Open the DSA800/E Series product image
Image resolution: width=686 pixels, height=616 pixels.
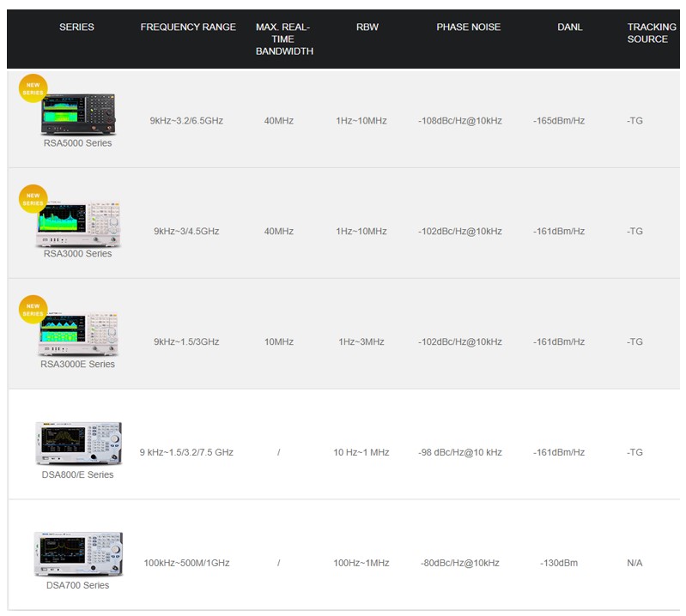coord(79,444)
